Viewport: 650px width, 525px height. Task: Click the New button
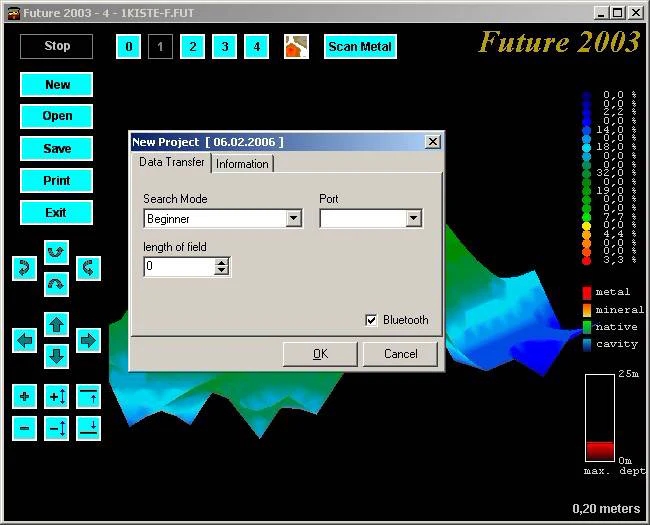(x=56, y=85)
